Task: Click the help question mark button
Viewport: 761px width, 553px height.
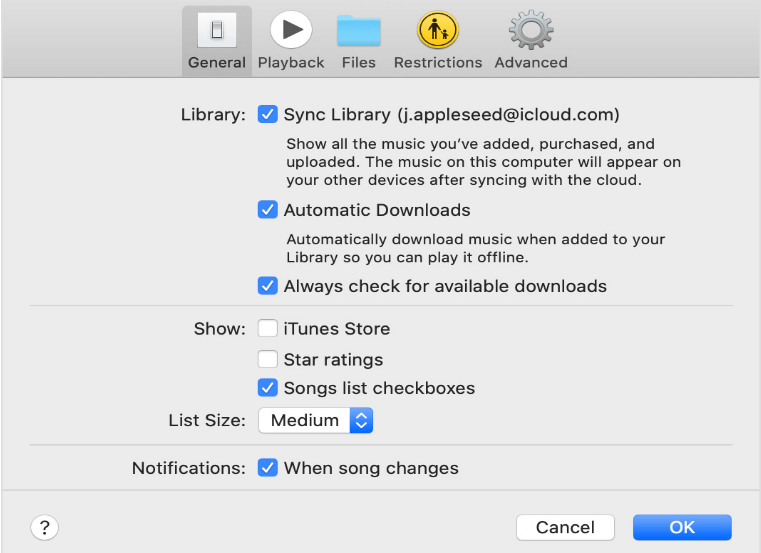Action: [x=45, y=527]
